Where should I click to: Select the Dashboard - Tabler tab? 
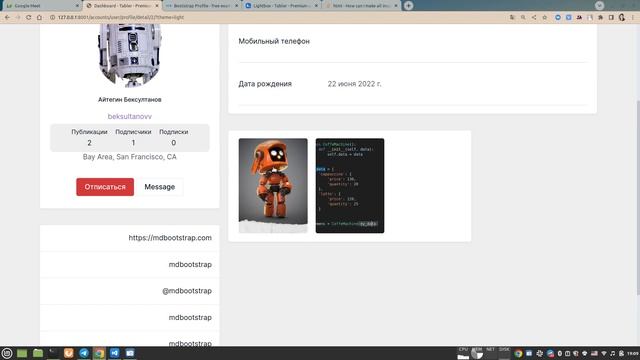click(122, 6)
